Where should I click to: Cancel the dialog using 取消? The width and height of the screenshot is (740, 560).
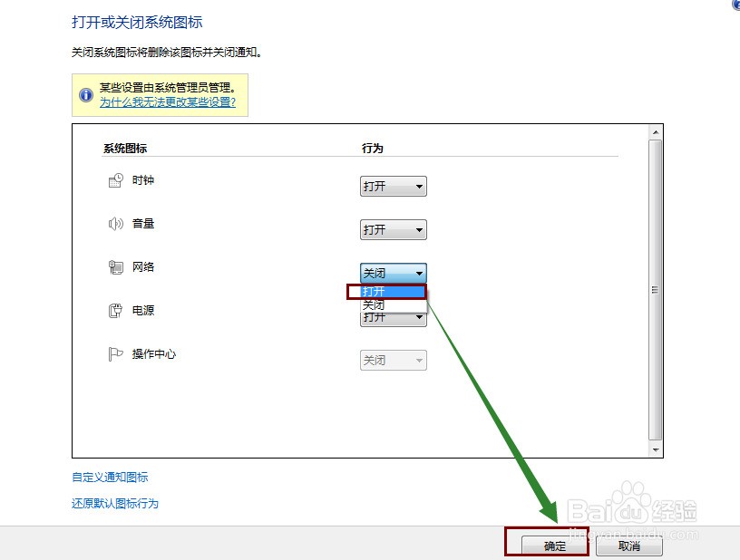click(630, 546)
